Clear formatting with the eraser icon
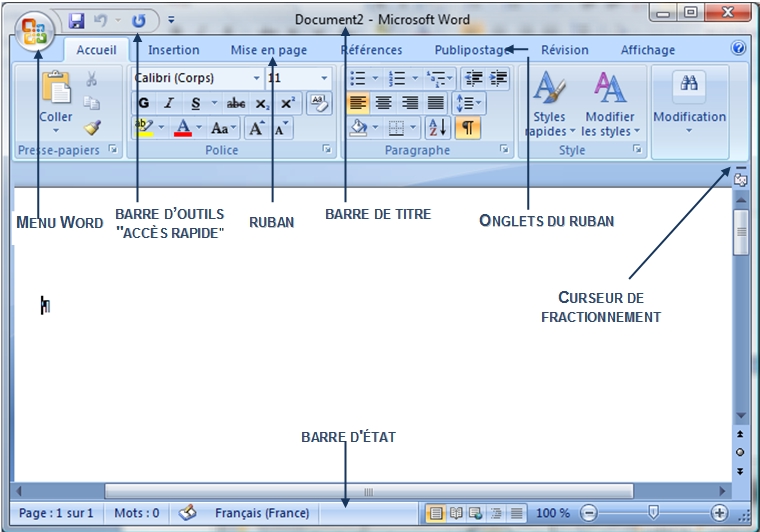The image size is (760, 532). pos(319,103)
